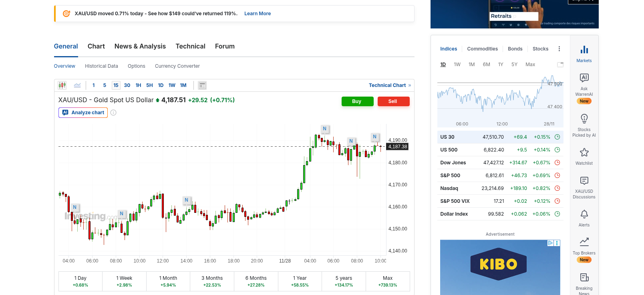Open the Commodities tab in markets widget
This screenshot has width=644, height=295.
point(482,49)
